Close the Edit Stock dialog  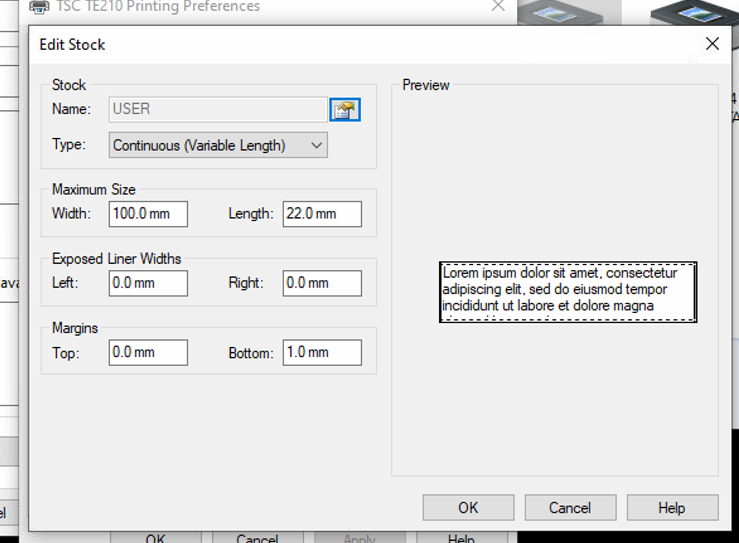pos(713,44)
